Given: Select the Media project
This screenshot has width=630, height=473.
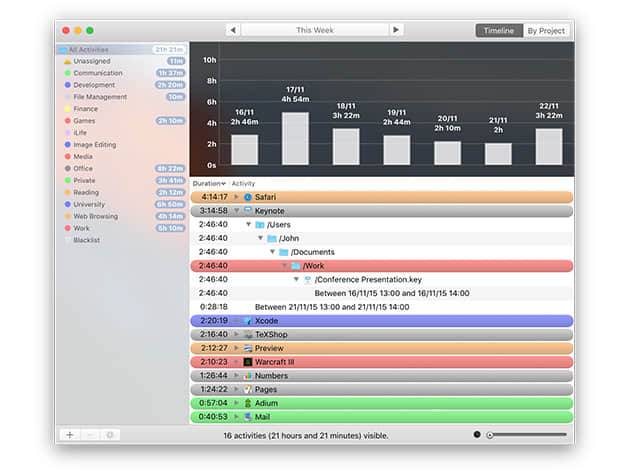Looking at the screenshot, I should point(122,156).
